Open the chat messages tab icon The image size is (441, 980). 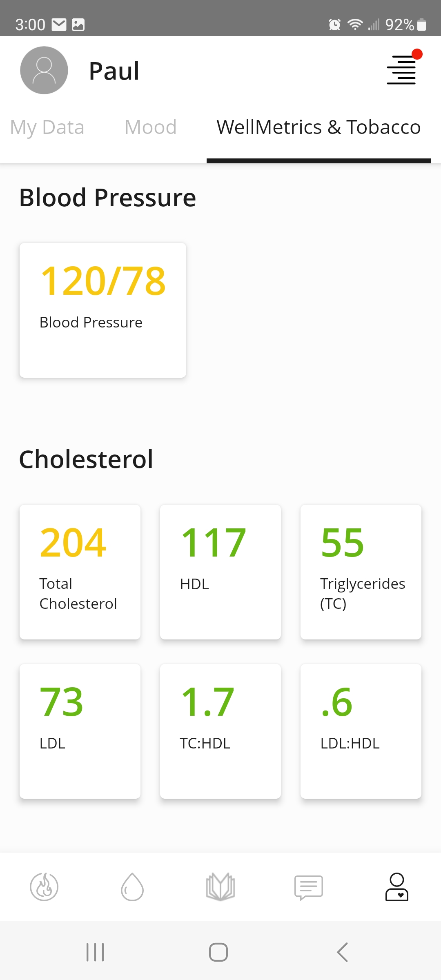point(309,887)
